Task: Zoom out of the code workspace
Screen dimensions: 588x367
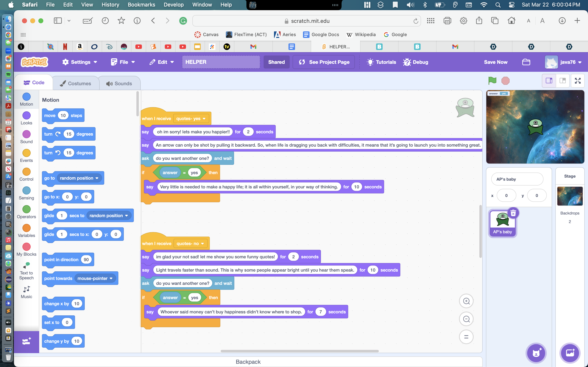Action: (x=466, y=319)
